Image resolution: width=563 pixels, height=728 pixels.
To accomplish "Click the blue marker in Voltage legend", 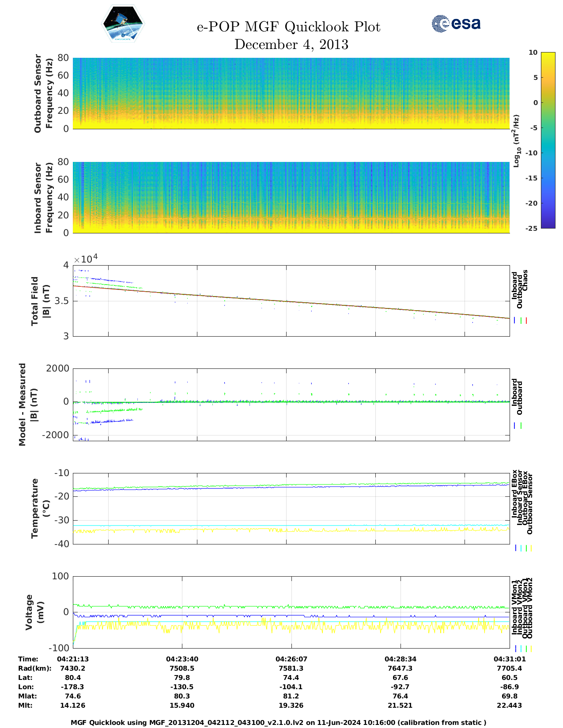I will (516, 649).
